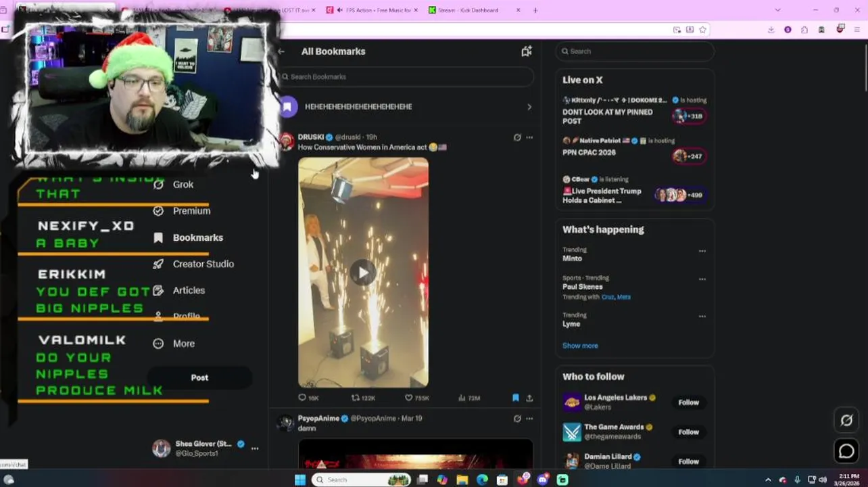The width and height of the screenshot is (868, 487).
Task: Open File Explorer from the taskbar
Action: pos(462,480)
